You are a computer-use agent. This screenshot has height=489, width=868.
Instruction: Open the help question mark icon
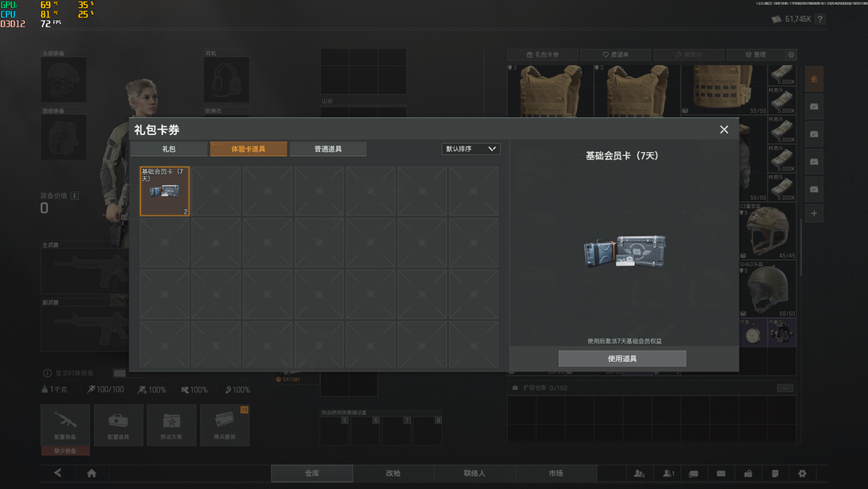[x=819, y=18]
